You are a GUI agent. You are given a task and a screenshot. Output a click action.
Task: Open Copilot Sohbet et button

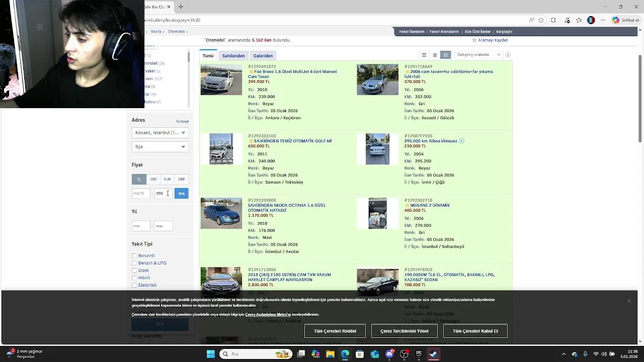point(625,20)
